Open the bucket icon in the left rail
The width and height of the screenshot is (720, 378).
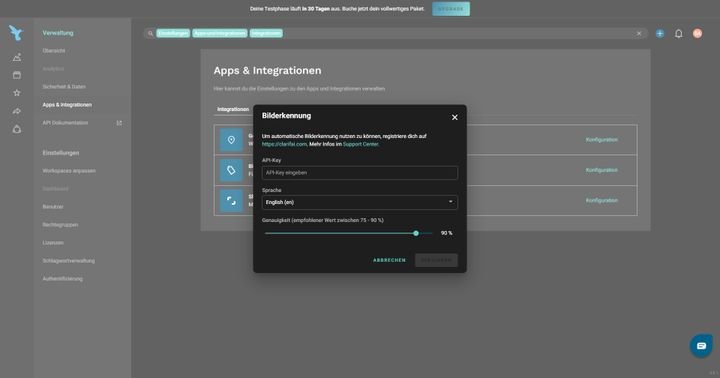[17, 129]
